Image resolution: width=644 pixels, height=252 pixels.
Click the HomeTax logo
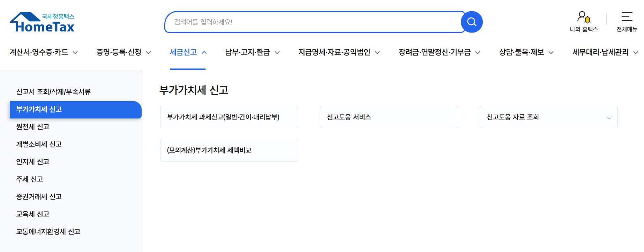42,22
